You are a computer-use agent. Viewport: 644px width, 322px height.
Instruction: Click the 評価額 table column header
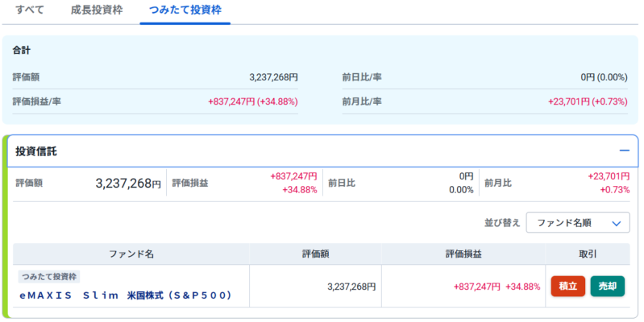317,254
